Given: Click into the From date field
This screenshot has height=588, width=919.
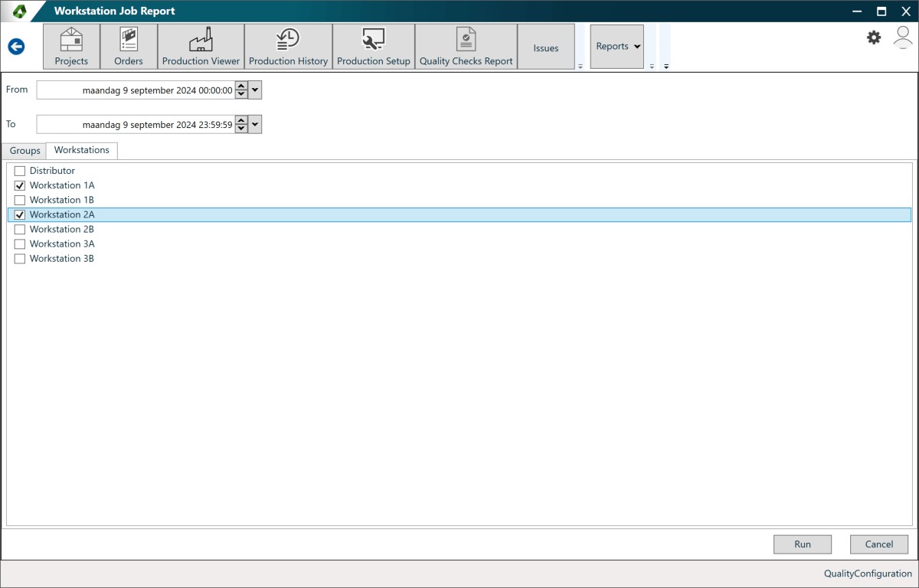Looking at the screenshot, I should [136, 90].
